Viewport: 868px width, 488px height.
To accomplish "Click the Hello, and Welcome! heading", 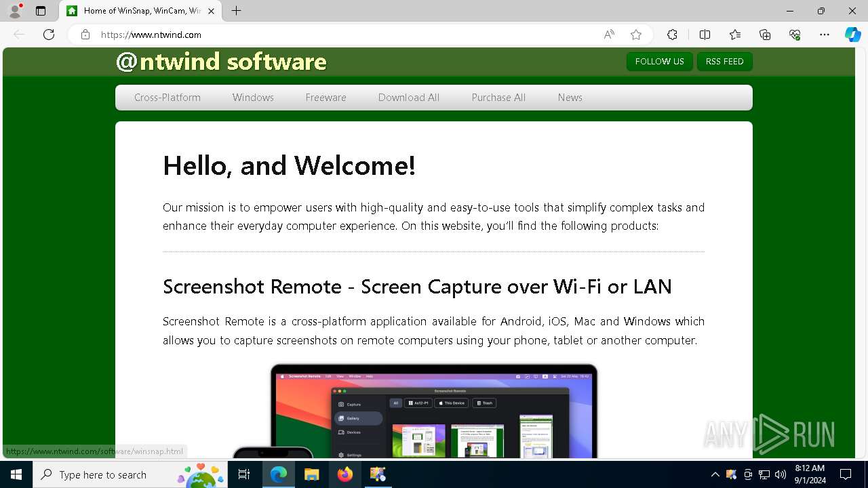I will coord(289,165).
